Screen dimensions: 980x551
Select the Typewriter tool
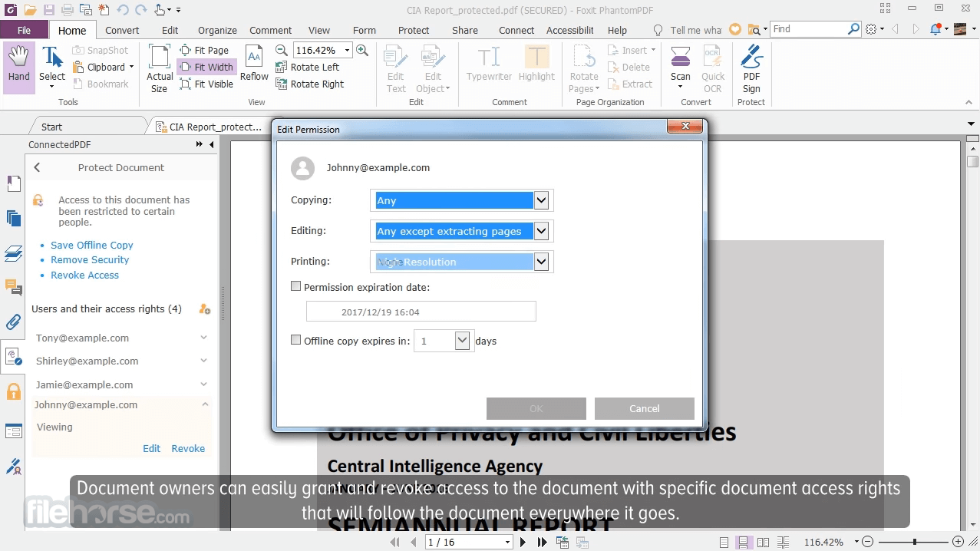pos(489,64)
